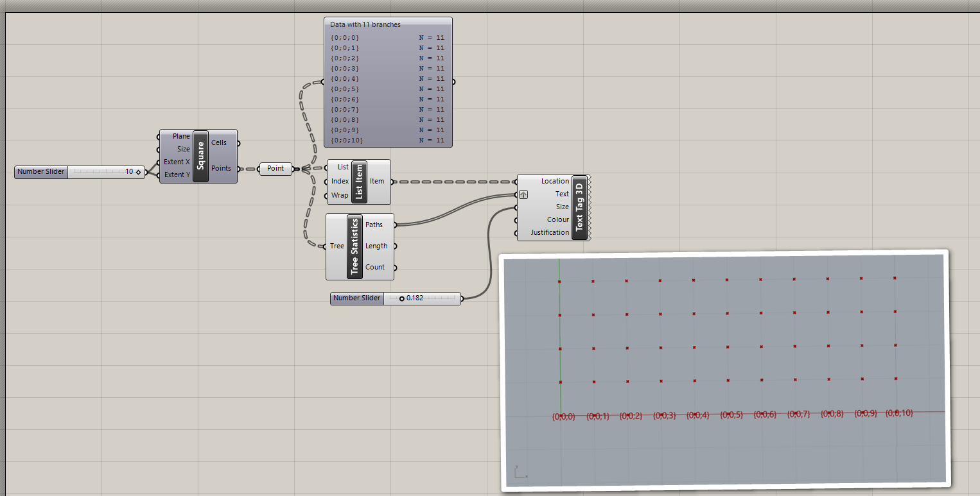980x496 pixels.
Task: Click the Index input of List Item
Action: (340, 182)
